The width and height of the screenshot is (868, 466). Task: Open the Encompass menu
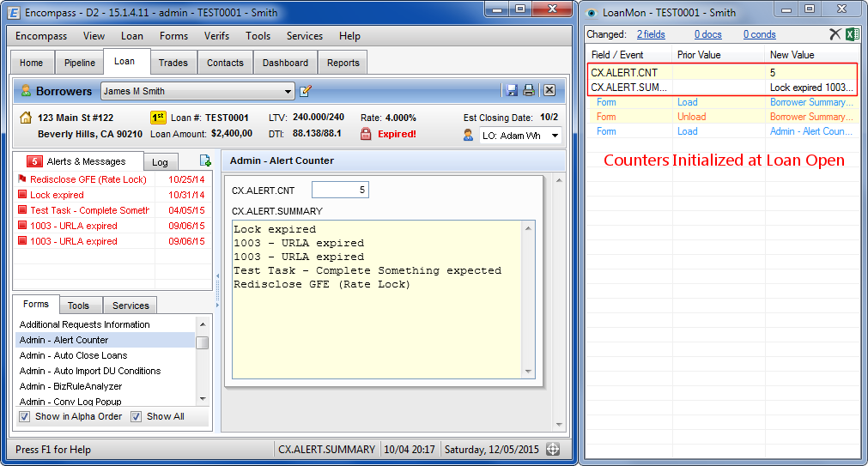point(41,36)
